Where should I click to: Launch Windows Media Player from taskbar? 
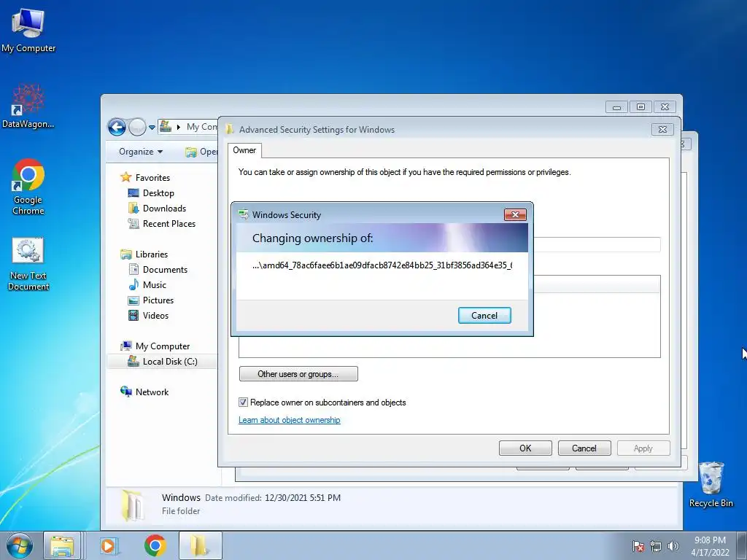109,545
